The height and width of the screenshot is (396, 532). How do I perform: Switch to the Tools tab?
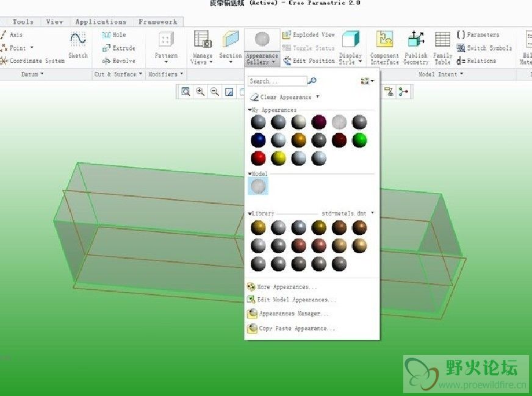23,22
